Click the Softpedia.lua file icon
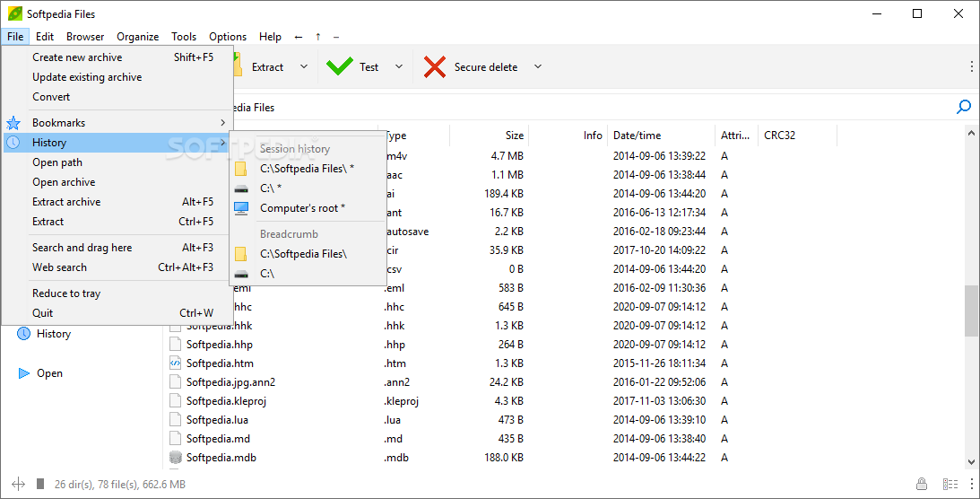Viewport: 980px width, 499px height. pyautogui.click(x=176, y=420)
